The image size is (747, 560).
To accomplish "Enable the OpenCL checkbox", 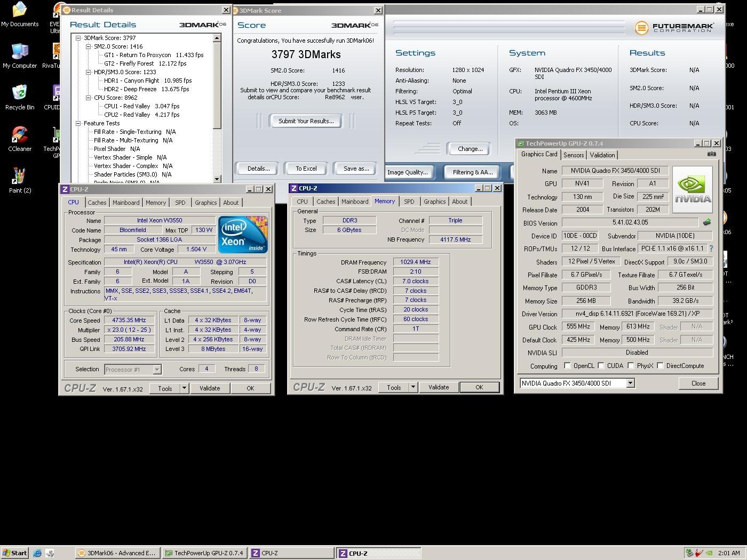I will coord(567,366).
